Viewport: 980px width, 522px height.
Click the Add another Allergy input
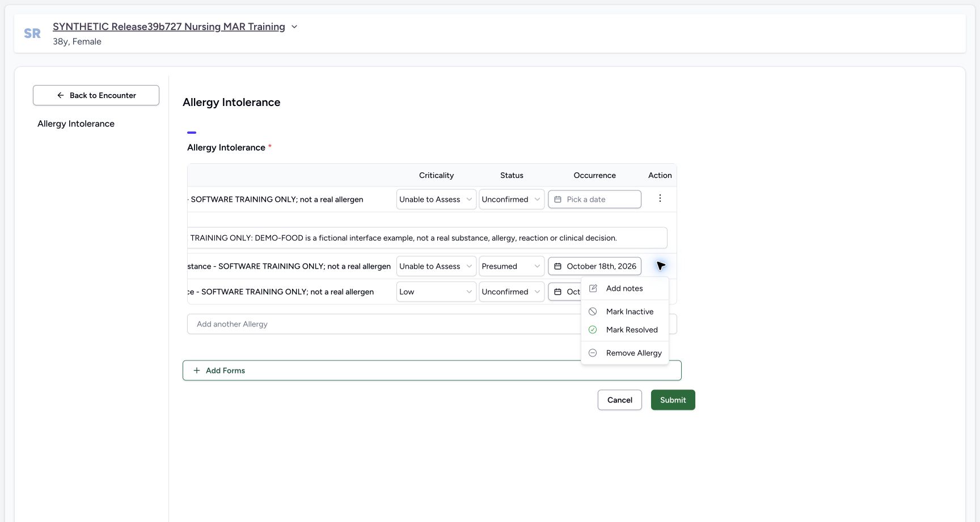(x=384, y=324)
